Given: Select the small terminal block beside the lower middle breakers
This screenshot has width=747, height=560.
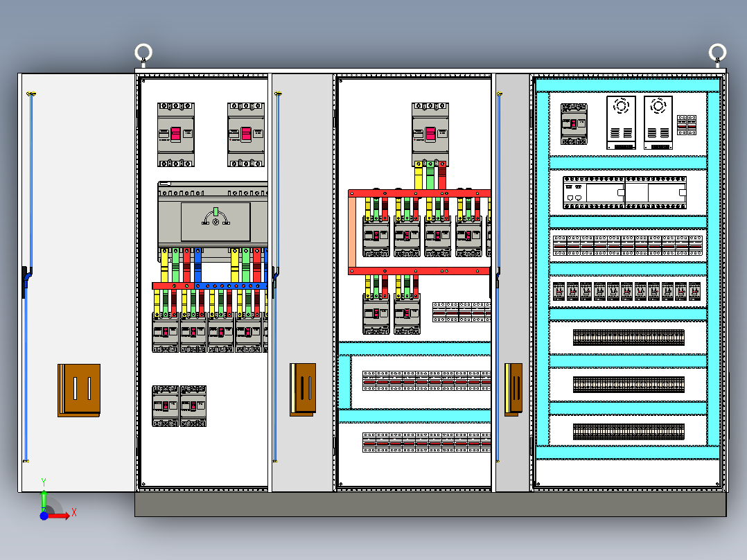Looking at the screenshot, I should pos(462,312).
